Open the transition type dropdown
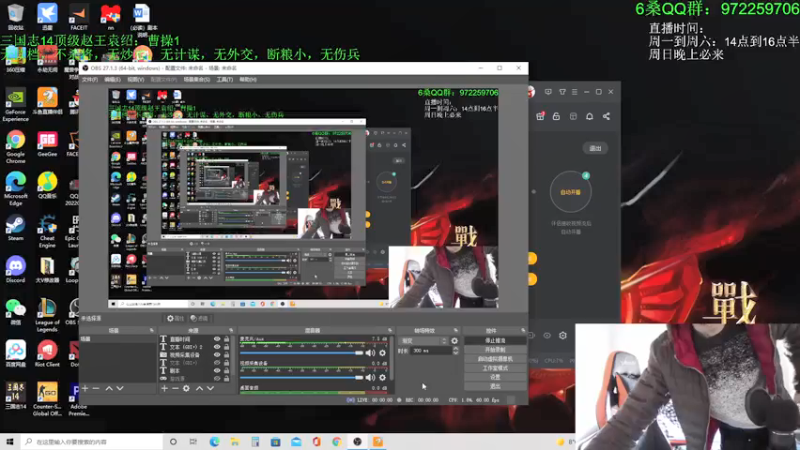Viewport: 800px width, 450px height. coord(424,340)
